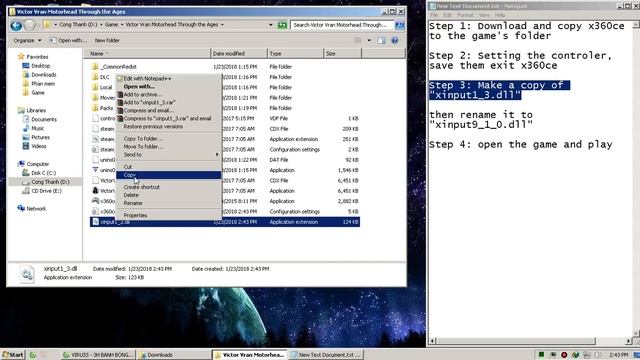Choose Add to "xinput1_3.rar" option

[169, 102]
